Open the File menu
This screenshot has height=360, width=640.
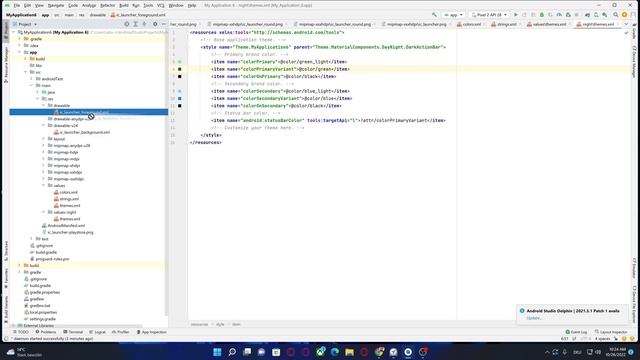pos(16,5)
